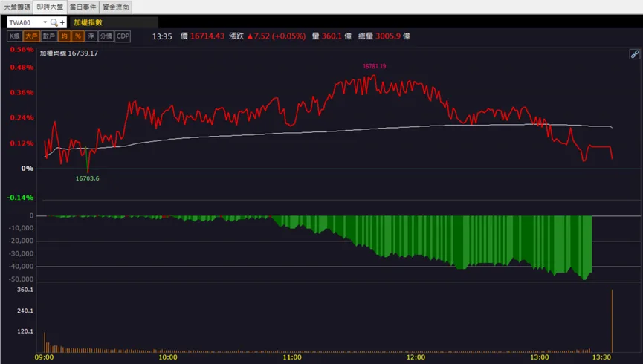Click the 加權均線 16739.17 label
The image size is (643, 364).
click(69, 53)
